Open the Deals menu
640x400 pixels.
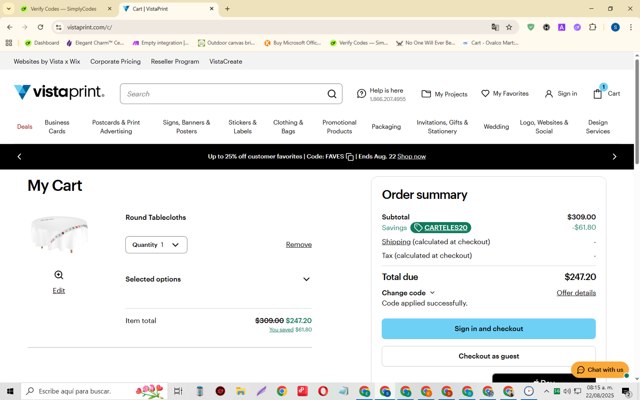click(24, 127)
